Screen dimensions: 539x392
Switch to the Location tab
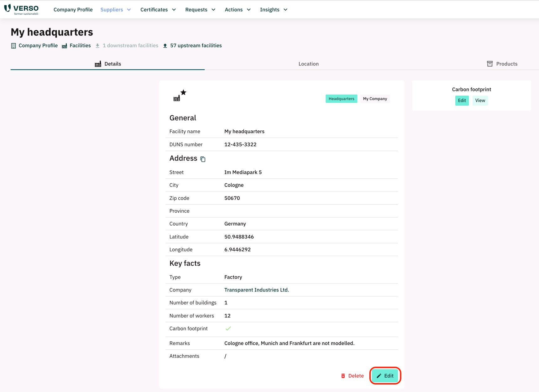pos(308,64)
